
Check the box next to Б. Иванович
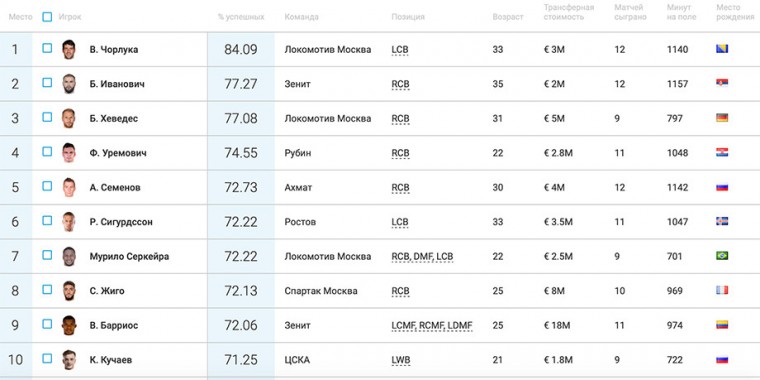click(47, 83)
